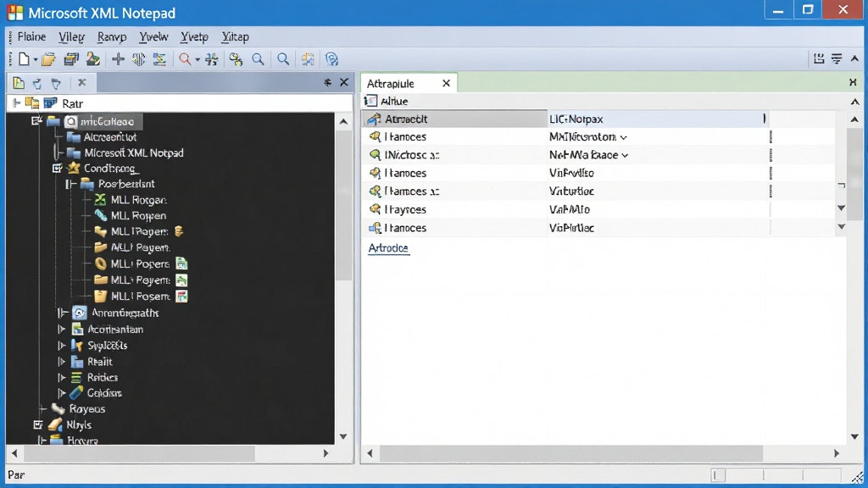Open the Flaine menu
The width and height of the screenshot is (868, 488).
31,36
